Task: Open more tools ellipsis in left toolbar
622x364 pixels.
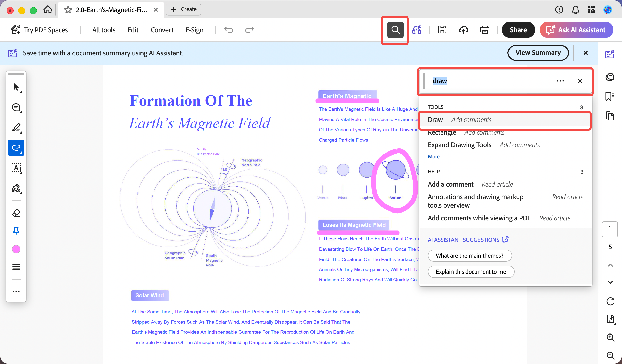Action: [x=16, y=292]
